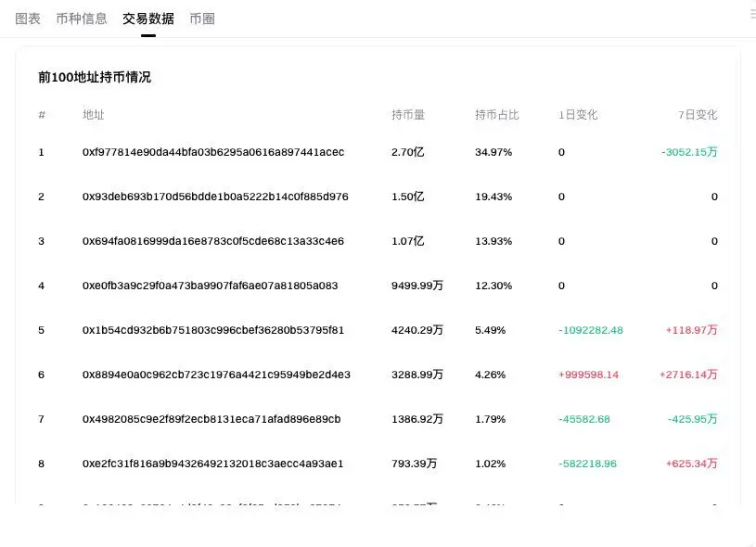Click share percentage 4.26%
Screen dimensions: 756x547
coord(491,375)
